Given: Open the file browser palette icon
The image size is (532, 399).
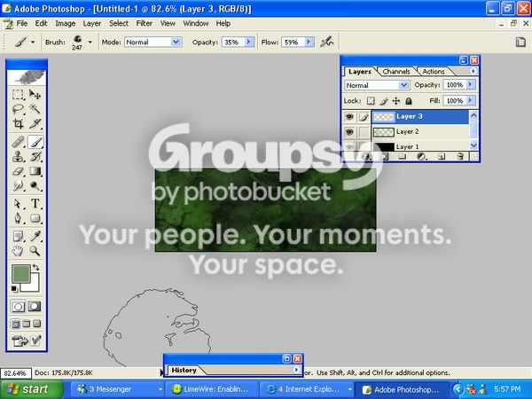Looking at the screenshot, I should tap(520, 43).
